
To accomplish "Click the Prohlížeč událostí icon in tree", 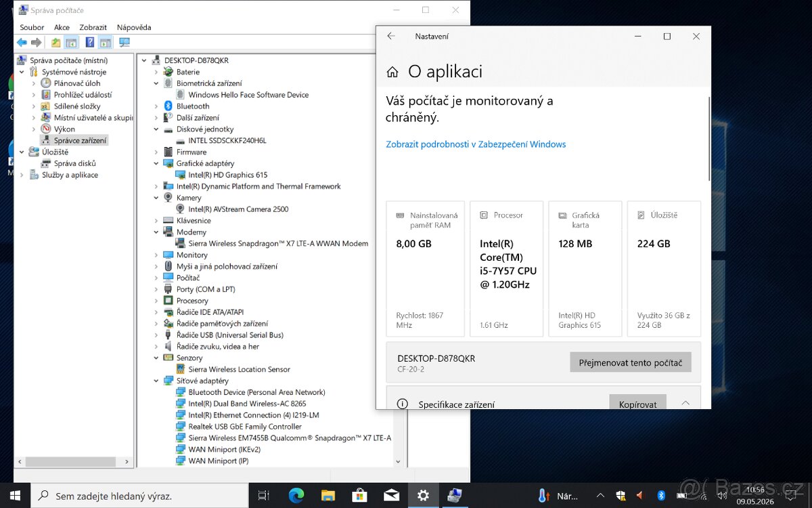I will click(46, 95).
